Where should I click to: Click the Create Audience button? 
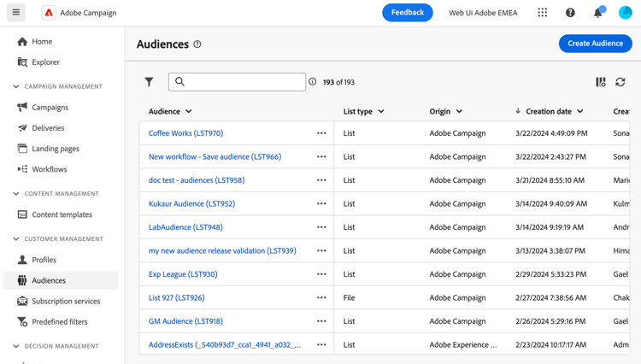pyautogui.click(x=595, y=44)
